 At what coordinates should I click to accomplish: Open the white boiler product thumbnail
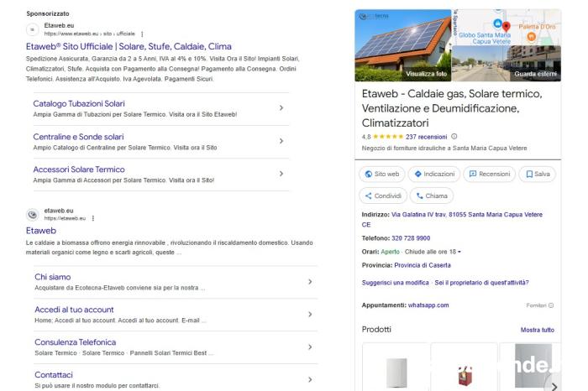click(396, 367)
